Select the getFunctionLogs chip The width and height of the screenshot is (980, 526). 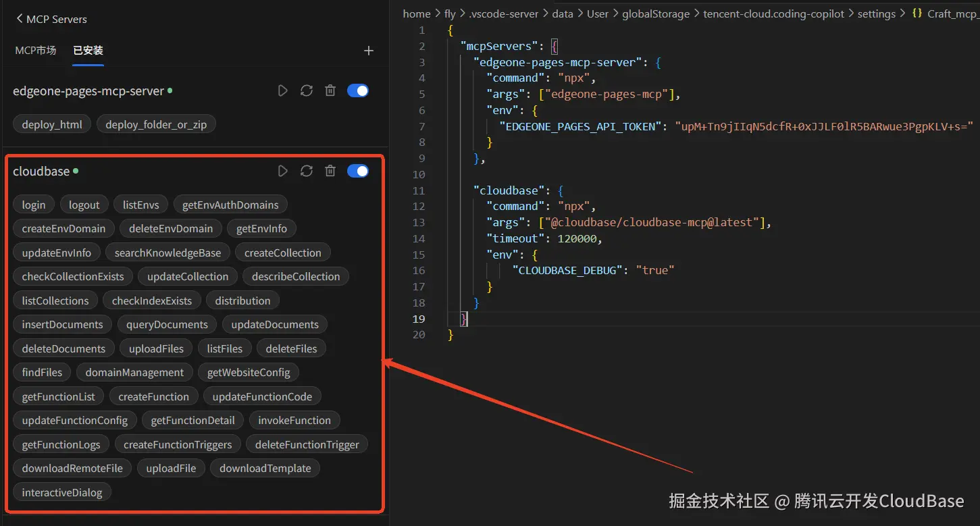[x=61, y=444]
